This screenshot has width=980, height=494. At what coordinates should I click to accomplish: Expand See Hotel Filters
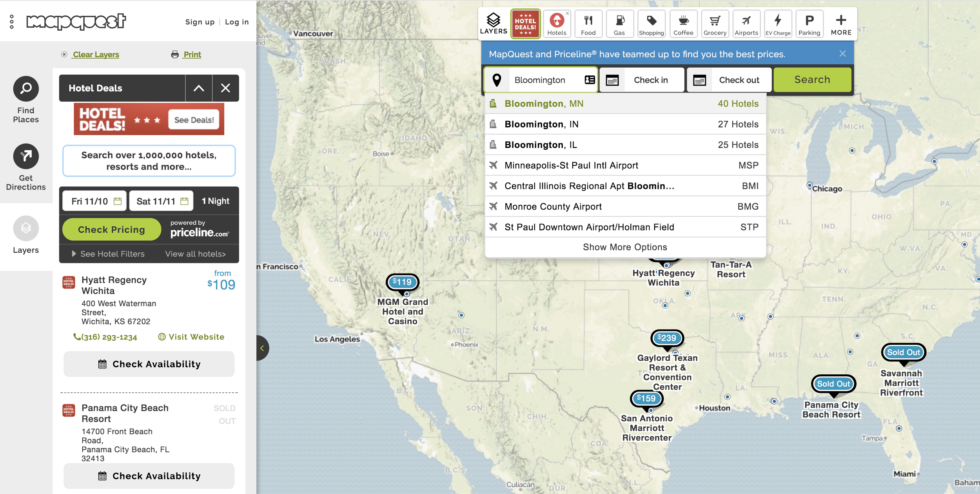click(x=108, y=254)
